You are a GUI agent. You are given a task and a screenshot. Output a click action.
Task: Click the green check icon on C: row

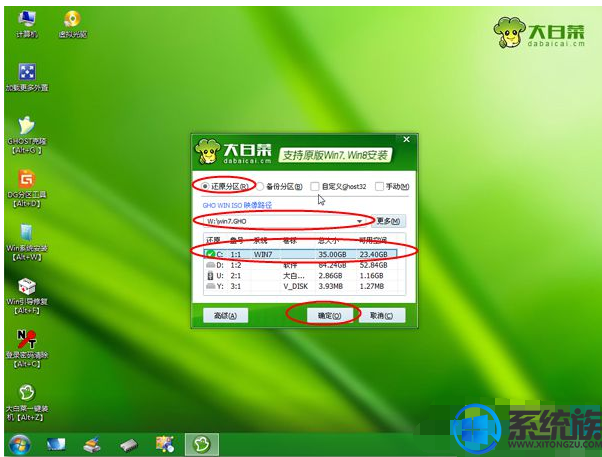click(x=210, y=254)
